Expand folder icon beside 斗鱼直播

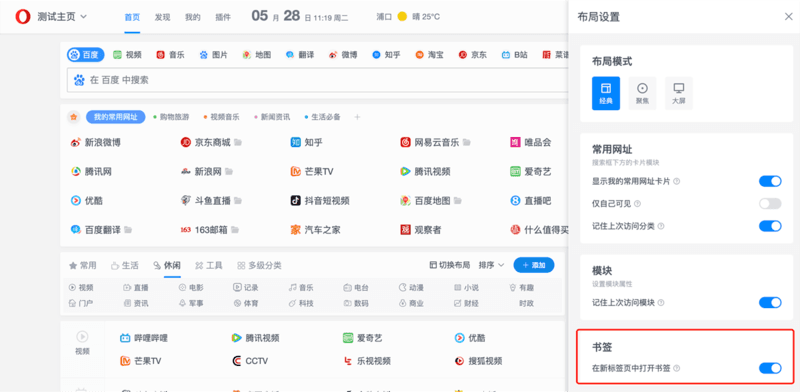click(x=238, y=201)
